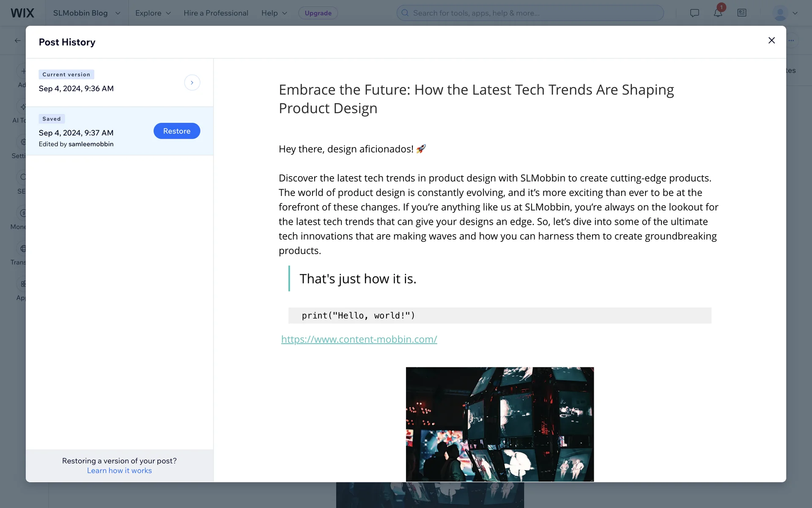Open the chat messages icon
The image size is (812, 508).
[694, 13]
